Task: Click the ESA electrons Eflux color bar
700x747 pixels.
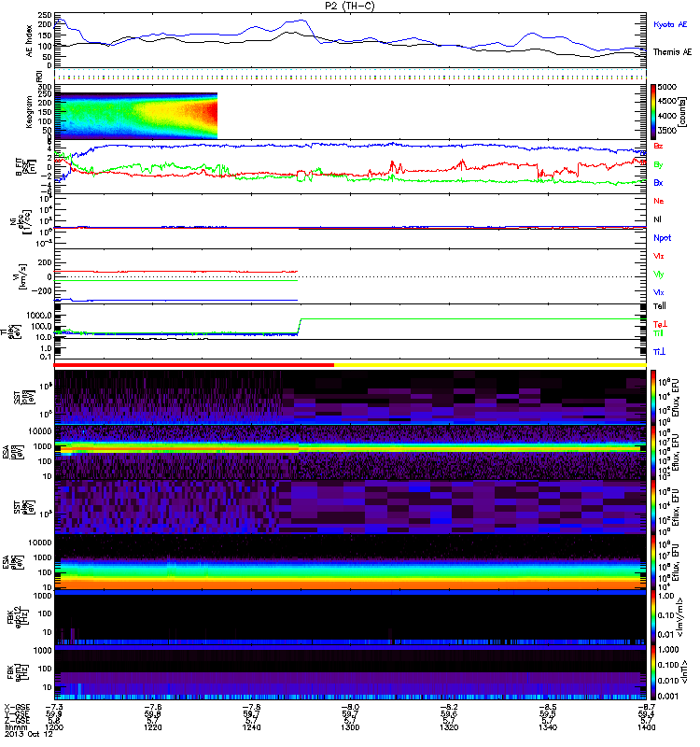Action: coord(652,562)
